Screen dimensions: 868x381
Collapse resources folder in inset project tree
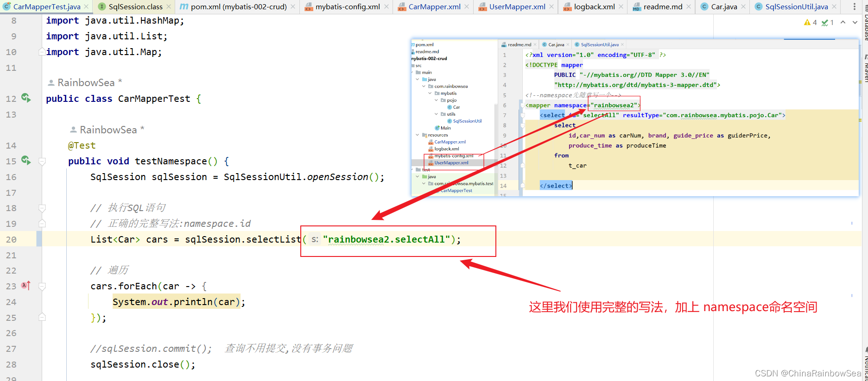pyautogui.click(x=417, y=135)
